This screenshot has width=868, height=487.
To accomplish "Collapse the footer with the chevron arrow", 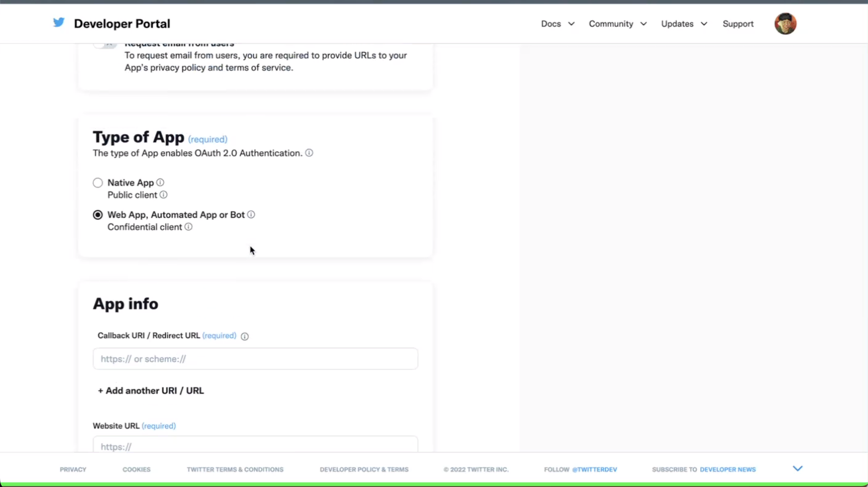I will (798, 468).
